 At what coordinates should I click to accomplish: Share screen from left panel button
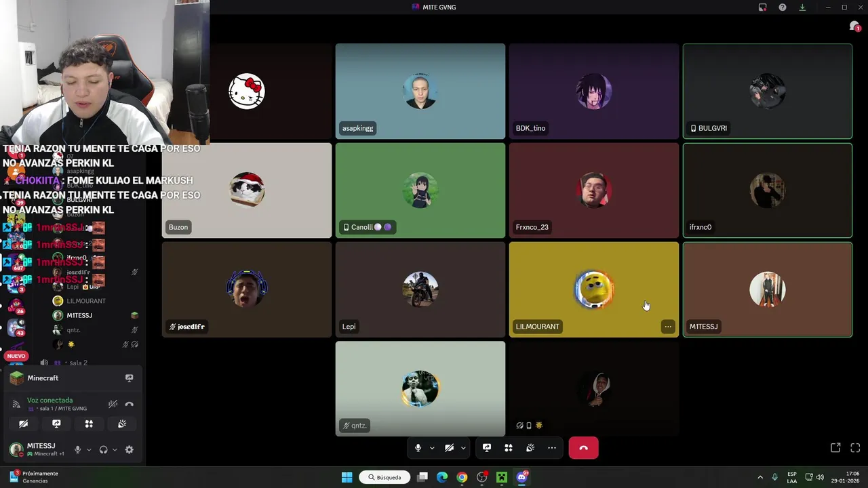point(56,424)
